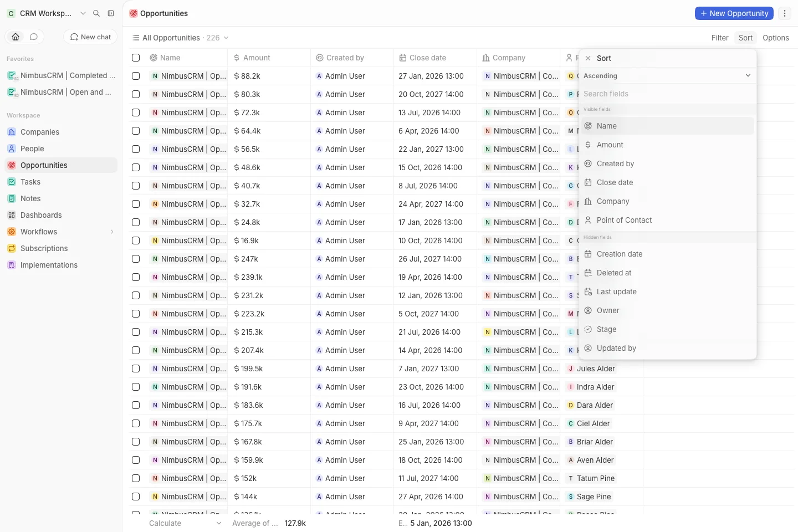This screenshot has height=532, width=798.
Task: Sort by the Amount field
Action: [x=667, y=145]
